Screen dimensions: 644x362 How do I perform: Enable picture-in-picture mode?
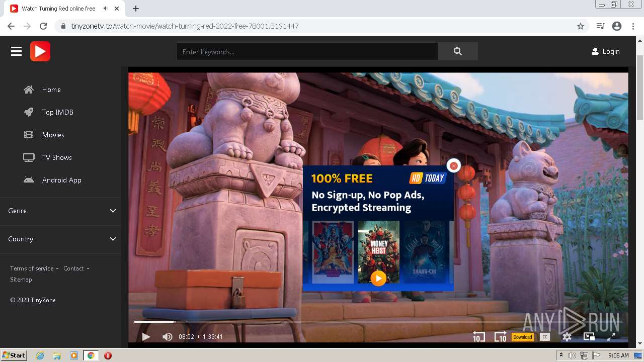[x=589, y=337]
